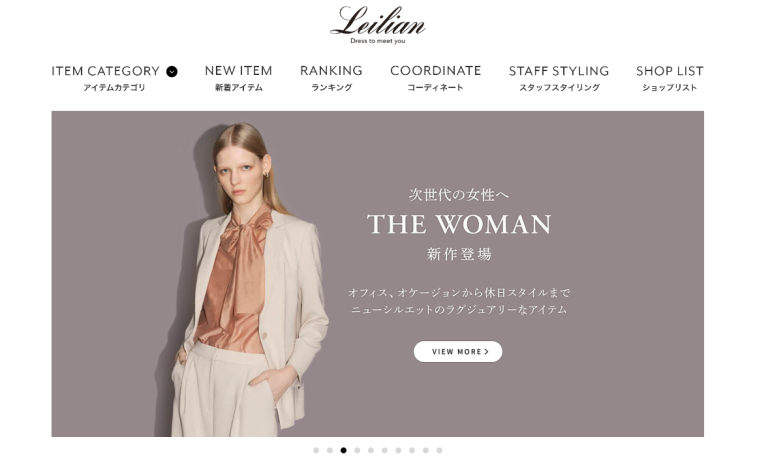The width and height of the screenshot is (770, 467).
Task: Select the last carousel slide dot
Action: [440, 450]
